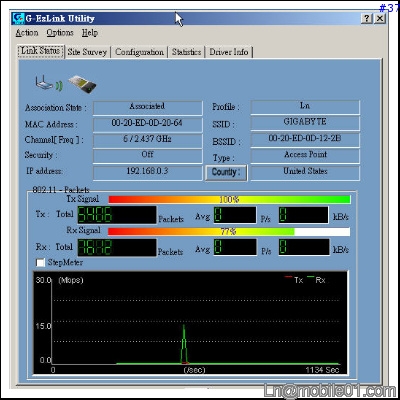
Task: Select the Link Status tab
Action: (41, 51)
